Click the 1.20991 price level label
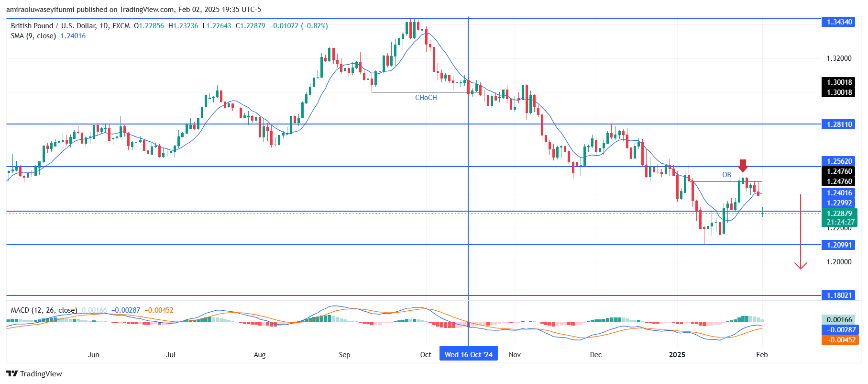Viewport: 868px width, 384px height. (x=839, y=245)
